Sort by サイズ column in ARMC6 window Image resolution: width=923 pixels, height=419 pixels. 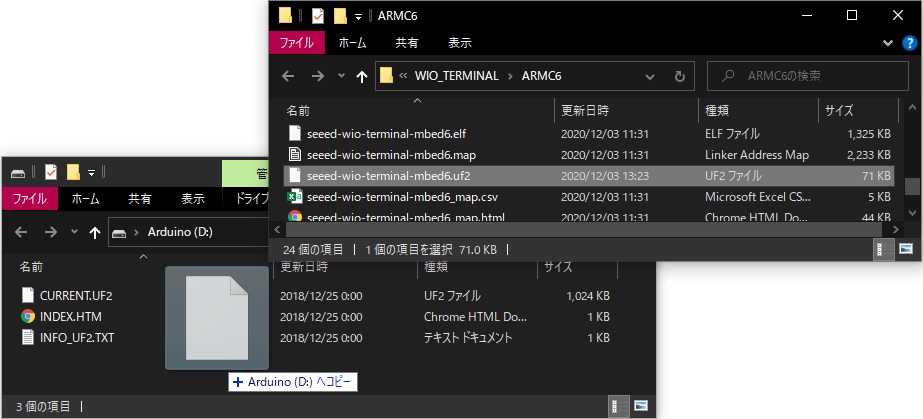pos(839,110)
